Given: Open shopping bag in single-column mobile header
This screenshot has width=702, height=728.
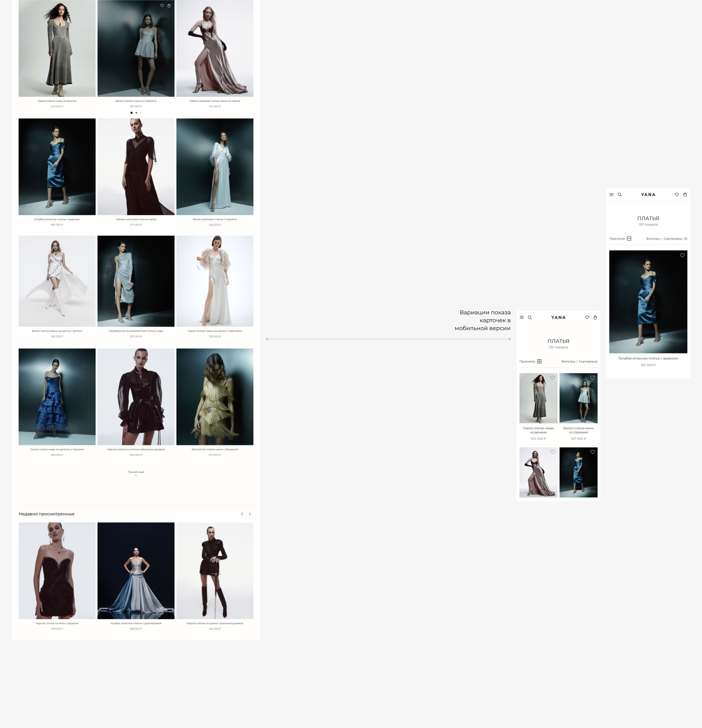Looking at the screenshot, I should pos(685,195).
